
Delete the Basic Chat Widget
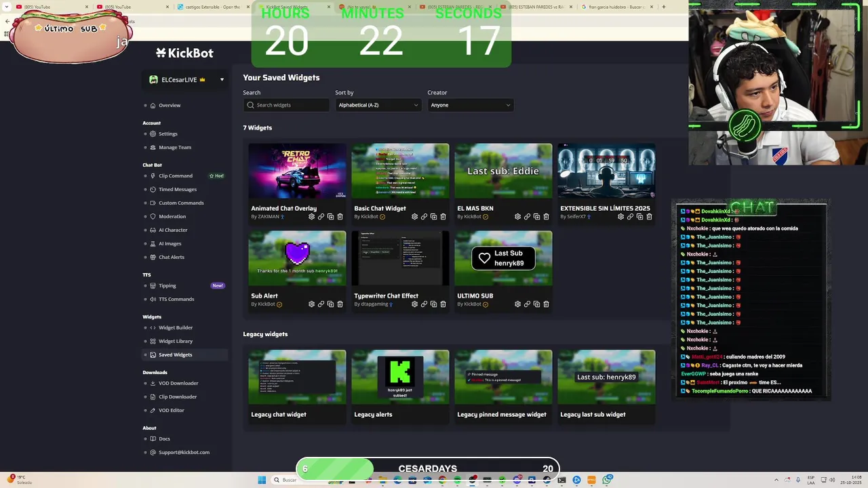(443, 217)
